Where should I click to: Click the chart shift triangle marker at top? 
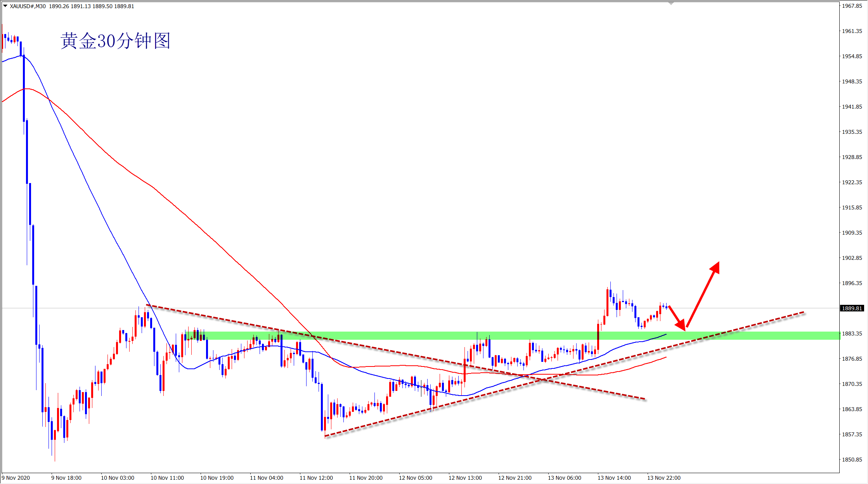coord(671,3)
